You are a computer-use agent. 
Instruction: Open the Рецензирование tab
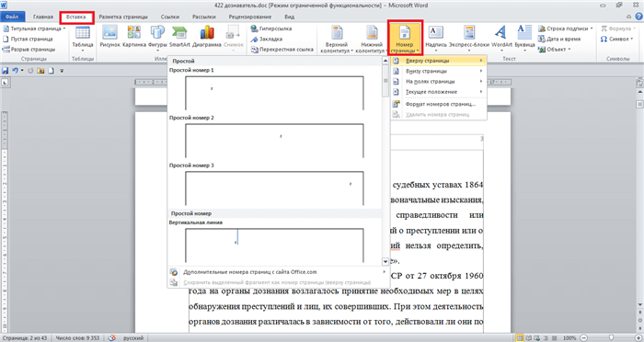click(249, 17)
